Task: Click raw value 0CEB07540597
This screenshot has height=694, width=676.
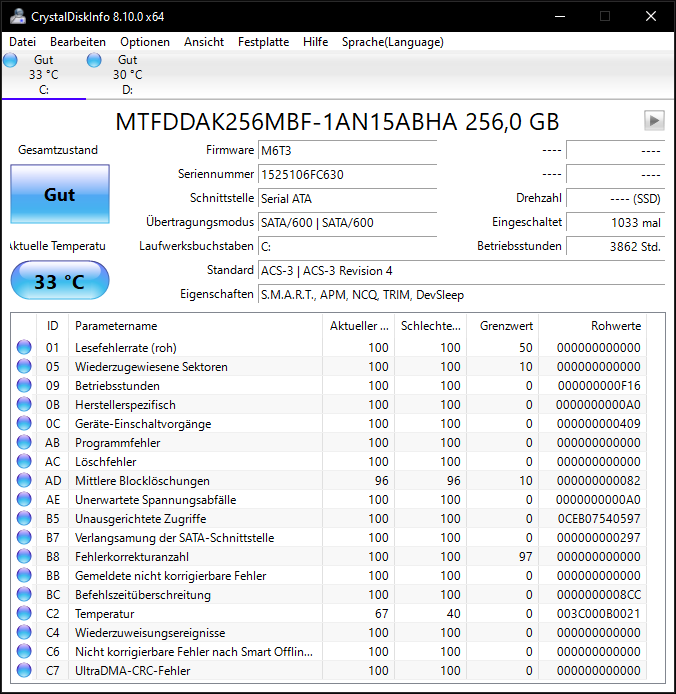Action: (x=599, y=519)
